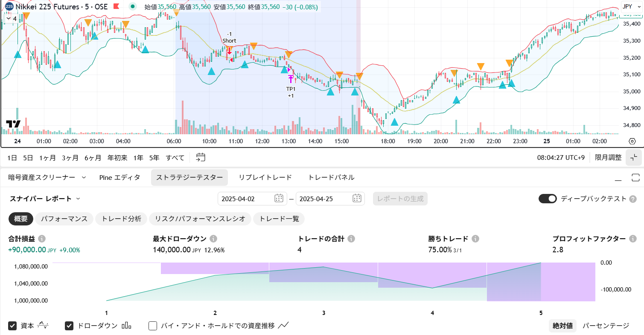Open calendar picker for 2025-04-25 end date

tap(357, 198)
